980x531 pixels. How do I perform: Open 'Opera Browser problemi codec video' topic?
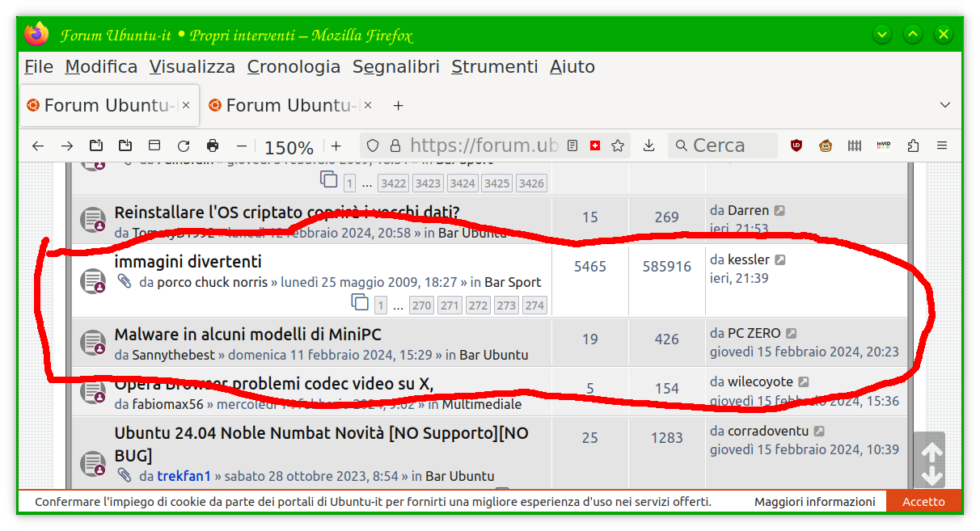point(274,383)
